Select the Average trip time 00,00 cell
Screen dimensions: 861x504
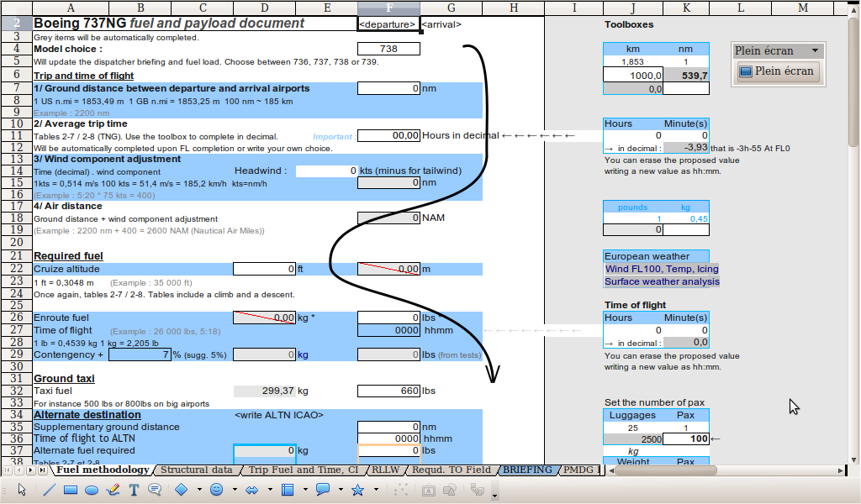tap(388, 135)
